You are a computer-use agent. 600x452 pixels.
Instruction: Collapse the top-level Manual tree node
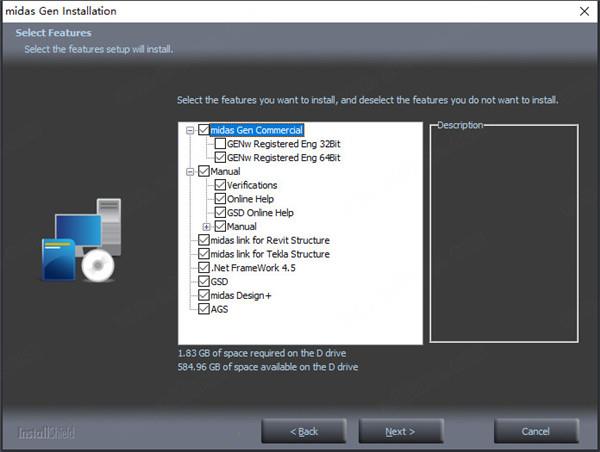pos(190,172)
